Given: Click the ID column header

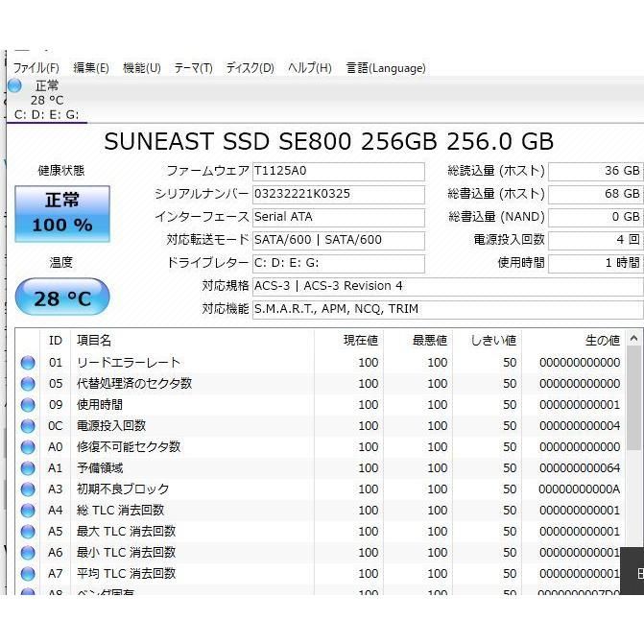Looking at the screenshot, I should click(x=56, y=341).
